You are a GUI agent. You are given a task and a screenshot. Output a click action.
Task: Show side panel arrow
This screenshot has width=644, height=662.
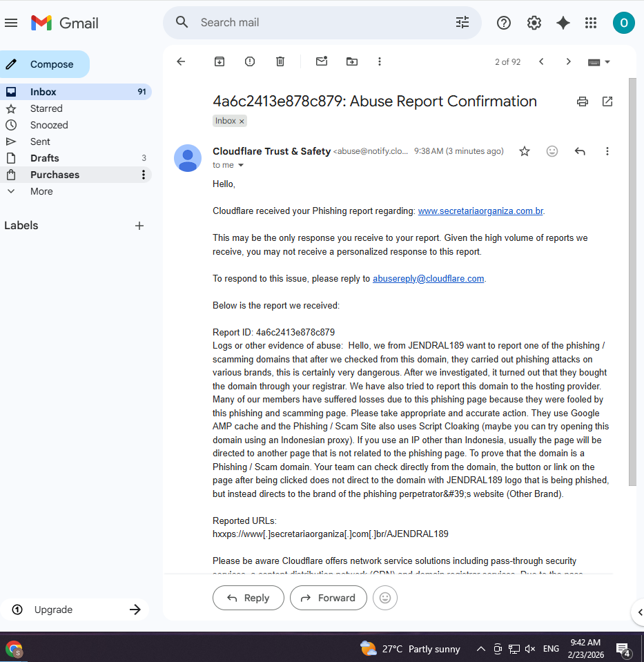(639, 612)
